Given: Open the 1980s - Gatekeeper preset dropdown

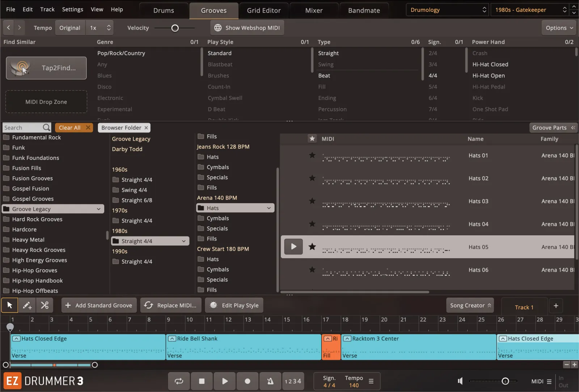Looking at the screenshot, I should [530, 10].
